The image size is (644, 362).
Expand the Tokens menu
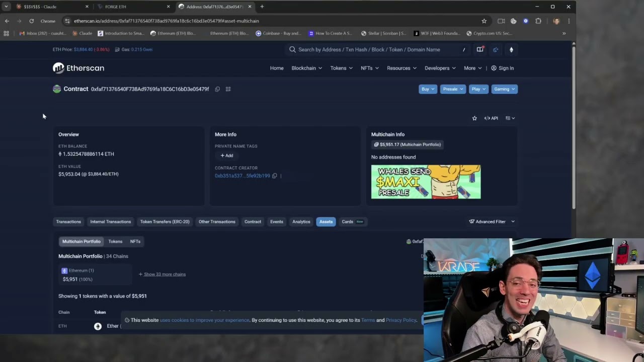341,68
